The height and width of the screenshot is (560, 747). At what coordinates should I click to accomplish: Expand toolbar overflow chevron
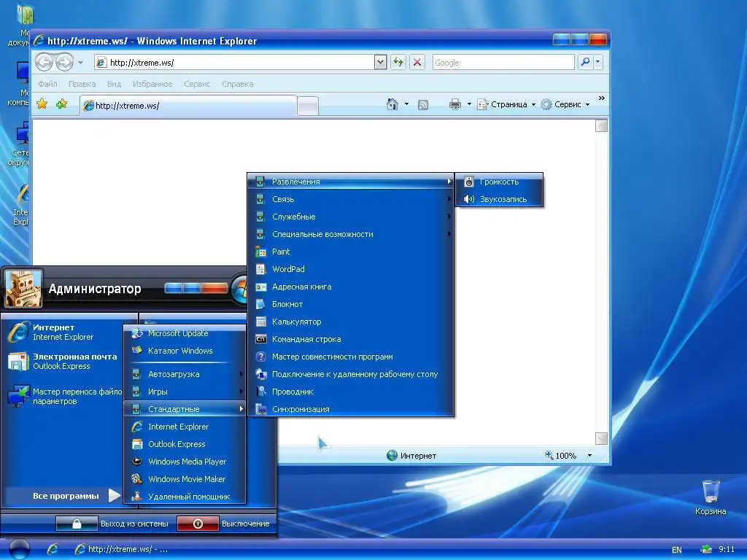[x=602, y=98]
